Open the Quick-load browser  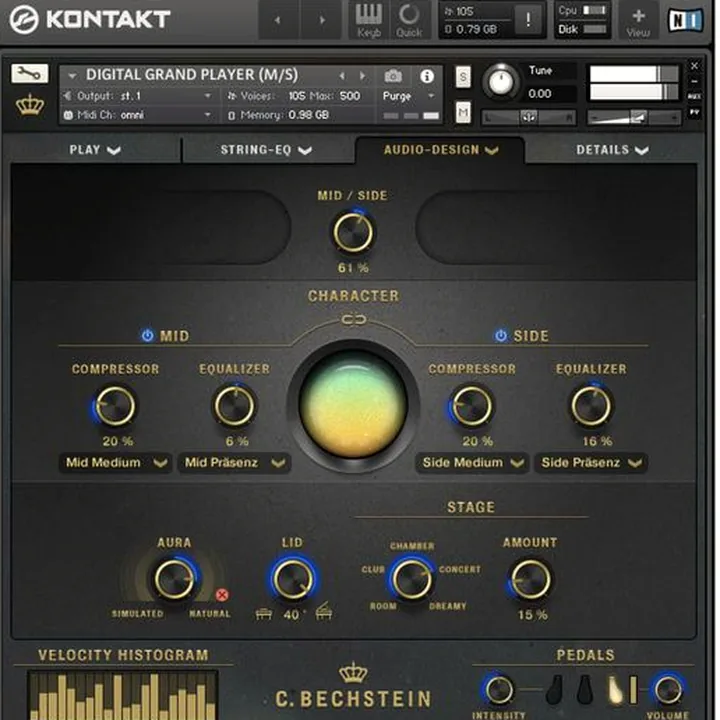click(409, 20)
